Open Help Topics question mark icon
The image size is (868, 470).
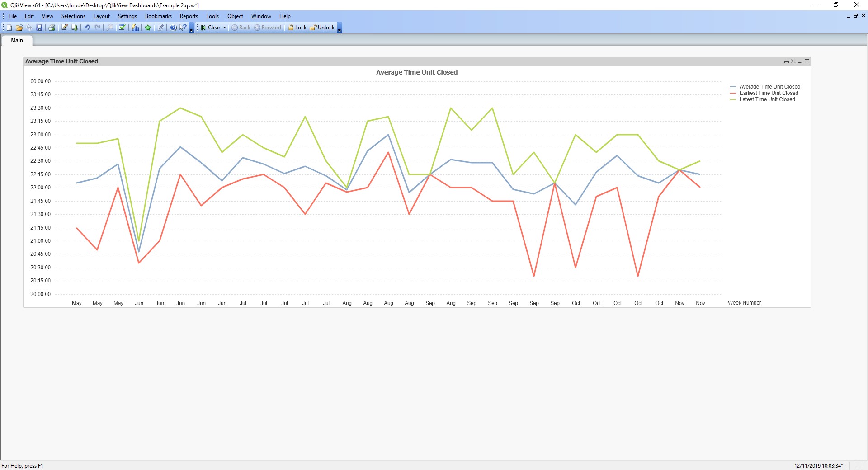pyautogui.click(x=173, y=28)
